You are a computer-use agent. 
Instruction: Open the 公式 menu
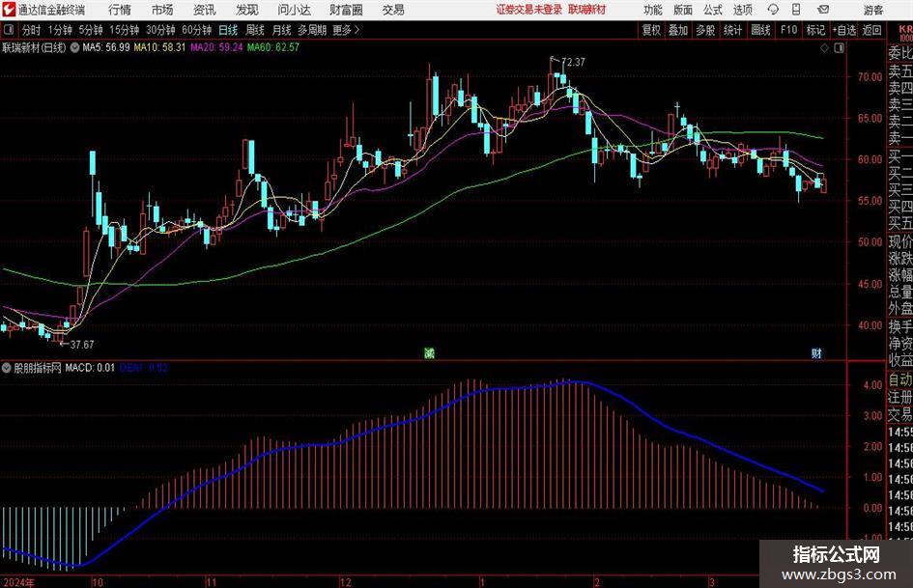713,10
